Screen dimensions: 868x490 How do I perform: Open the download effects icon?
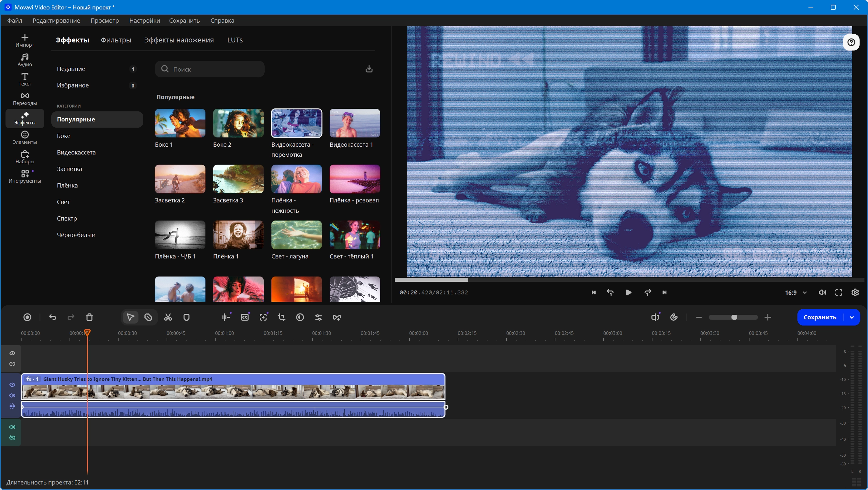point(369,69)
